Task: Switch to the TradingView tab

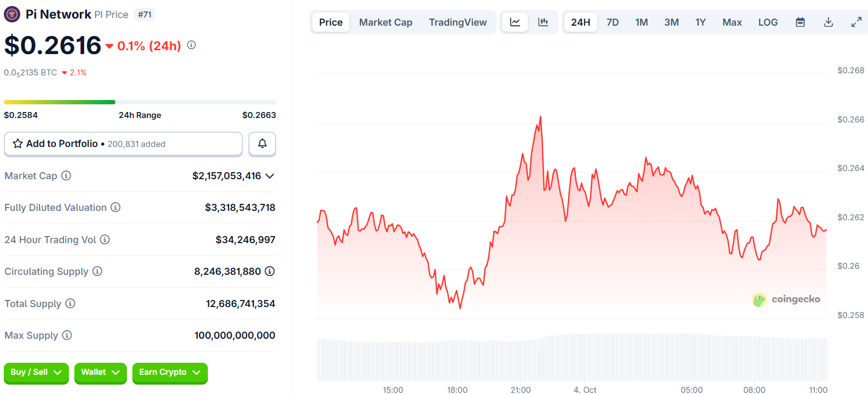Action: coord(458,22)
